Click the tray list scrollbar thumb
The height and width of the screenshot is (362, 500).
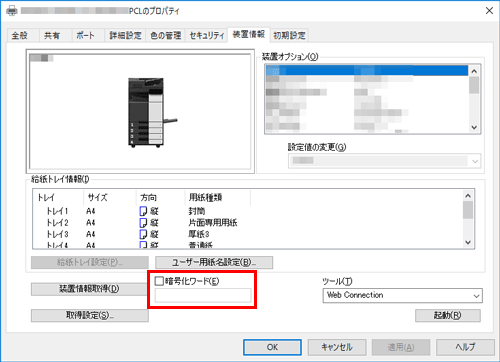(x=468, y=210)
